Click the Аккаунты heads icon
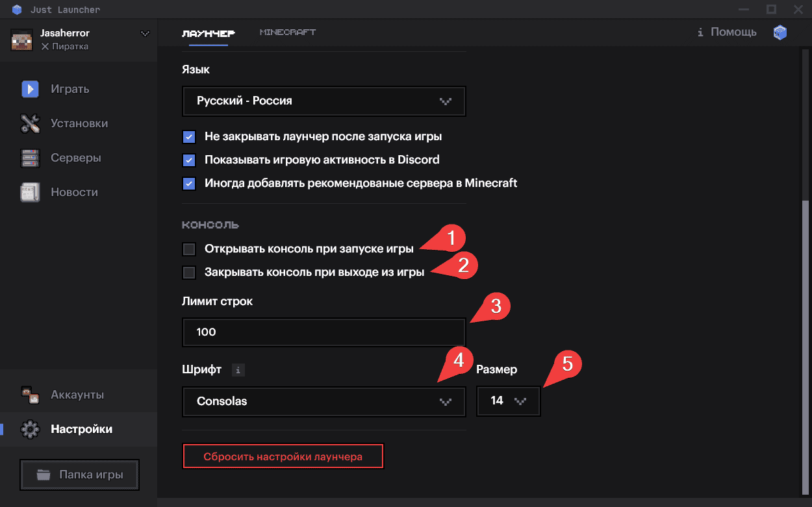This screenshot has width=812, height=507. click(29, 394)
